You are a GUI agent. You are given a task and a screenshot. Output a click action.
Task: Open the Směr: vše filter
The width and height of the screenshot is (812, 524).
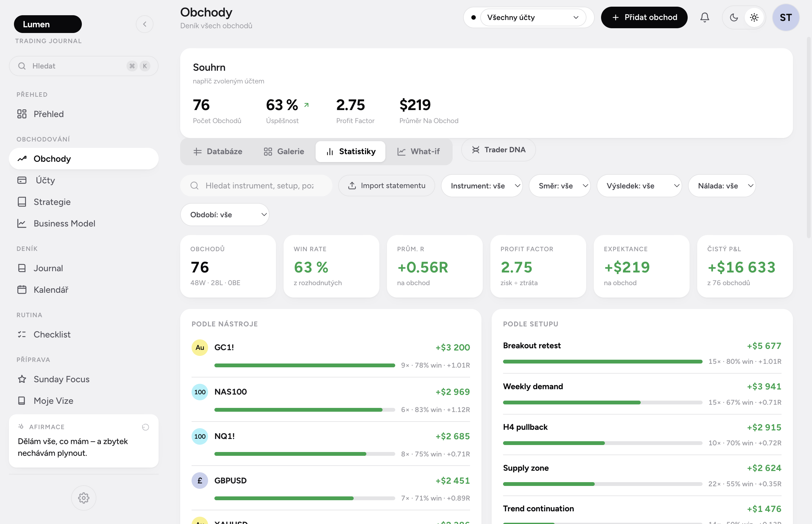tap(560, 186)
